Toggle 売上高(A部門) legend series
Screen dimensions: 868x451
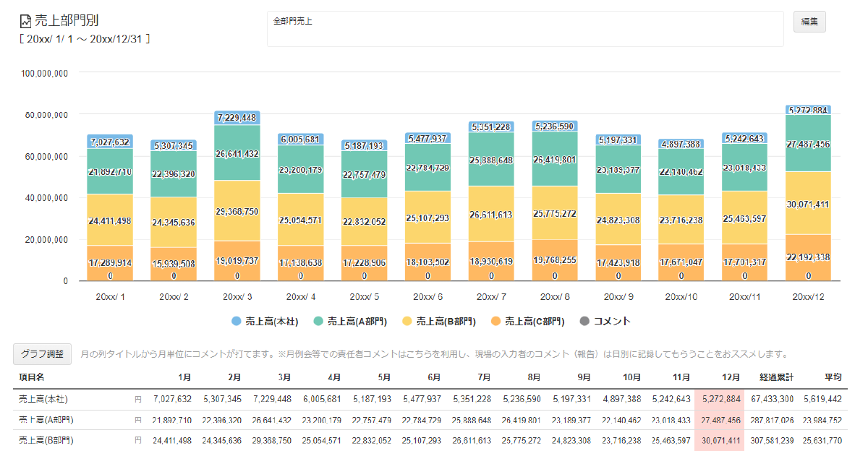coord(351,321)
